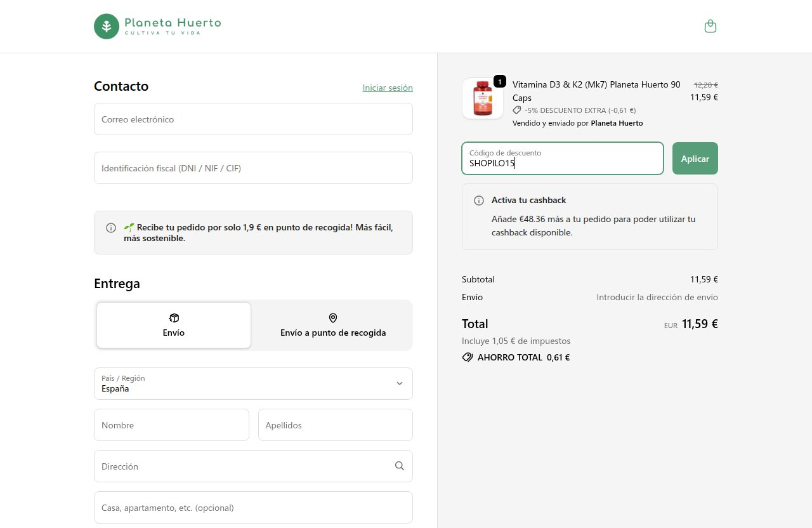Click the Vitamina D3 & K2 product name
The width and height of the screenshot is (812, 528).
click(596, 91)
